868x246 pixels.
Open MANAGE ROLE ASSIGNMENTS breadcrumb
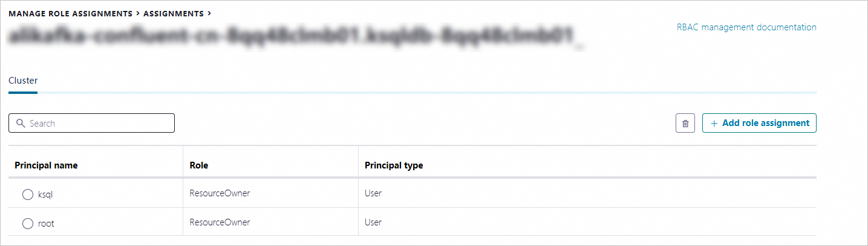tap(70, 13)
